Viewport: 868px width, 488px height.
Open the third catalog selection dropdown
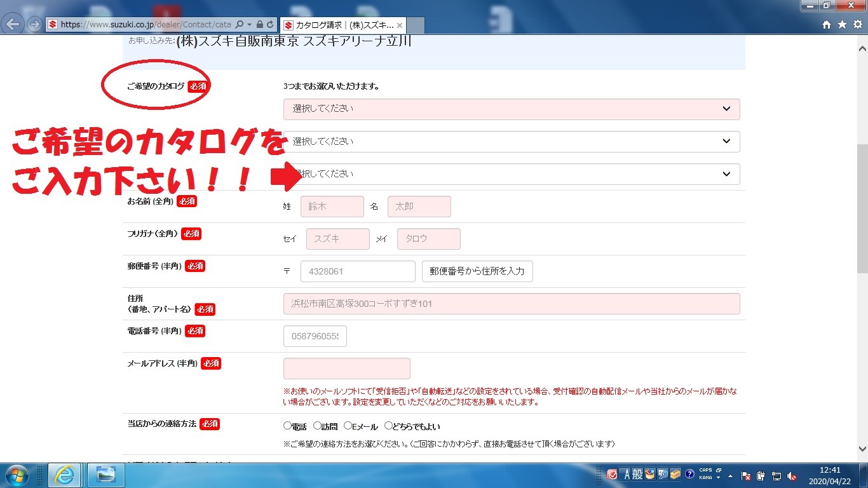[511, 173]
